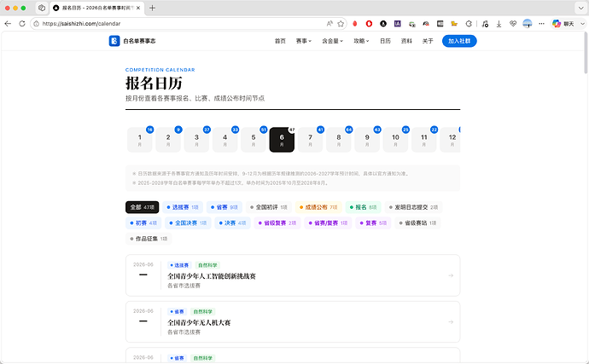
Task: Open the Downloads arrow icon
Action: (499, 24)
